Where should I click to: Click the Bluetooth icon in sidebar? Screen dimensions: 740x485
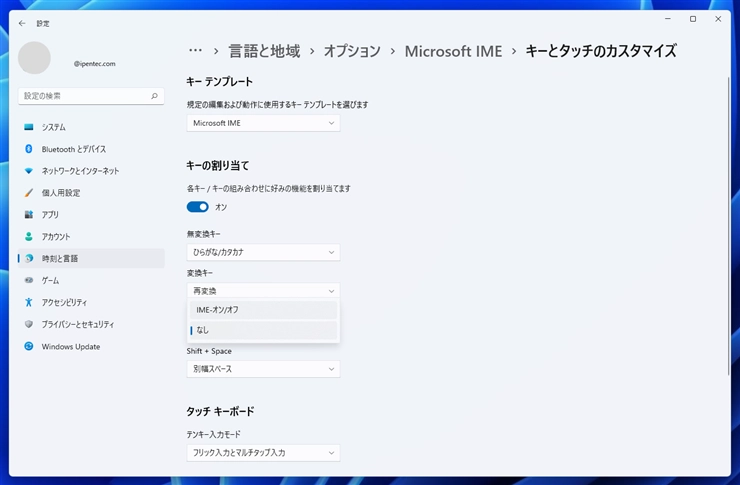(29, 149)
